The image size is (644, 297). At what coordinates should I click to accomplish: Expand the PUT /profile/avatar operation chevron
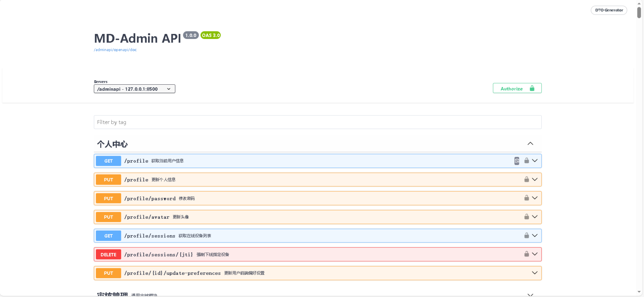[x=535, y=217]
